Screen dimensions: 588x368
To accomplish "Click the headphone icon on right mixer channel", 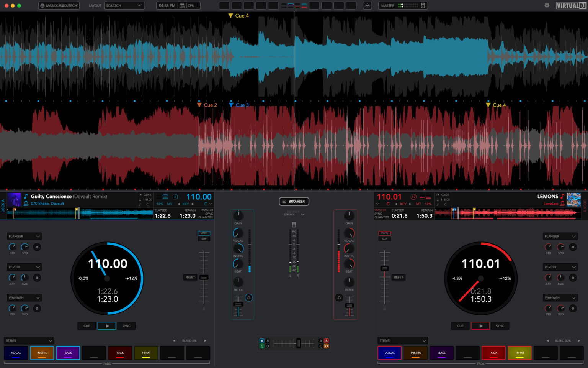I will [x=339, y=297].
